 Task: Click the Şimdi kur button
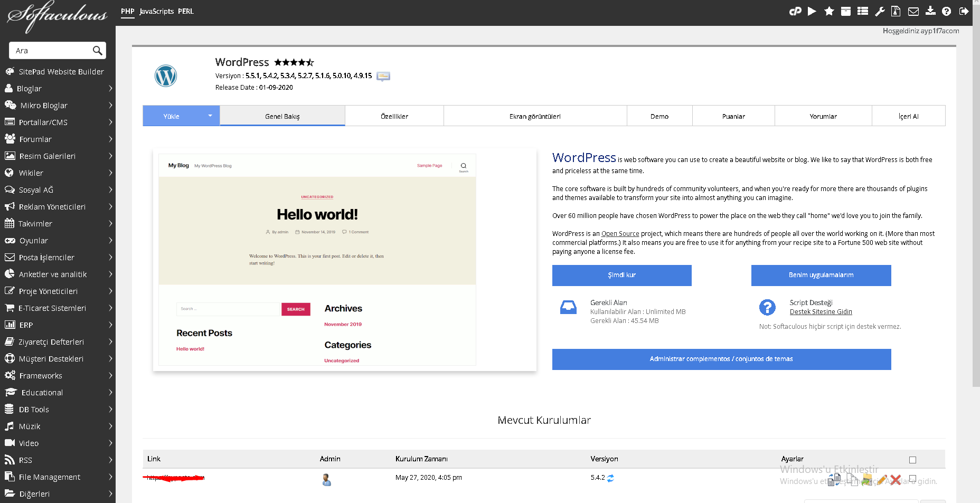622,276
